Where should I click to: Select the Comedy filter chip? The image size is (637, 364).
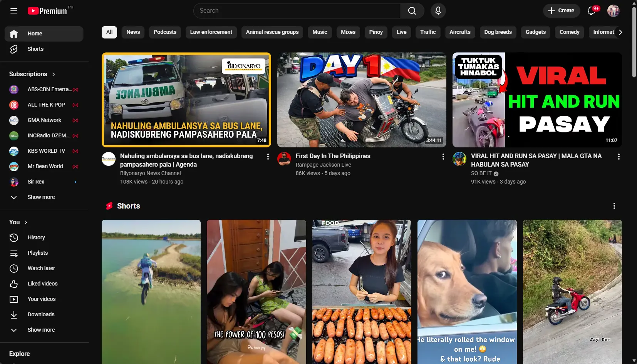(x=569, y=32)
